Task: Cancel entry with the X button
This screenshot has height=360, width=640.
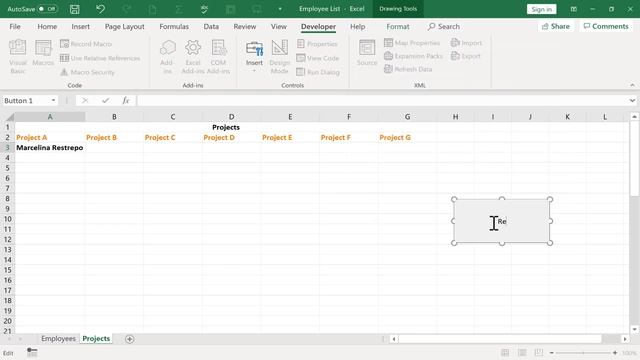Action: pos(84,100)
